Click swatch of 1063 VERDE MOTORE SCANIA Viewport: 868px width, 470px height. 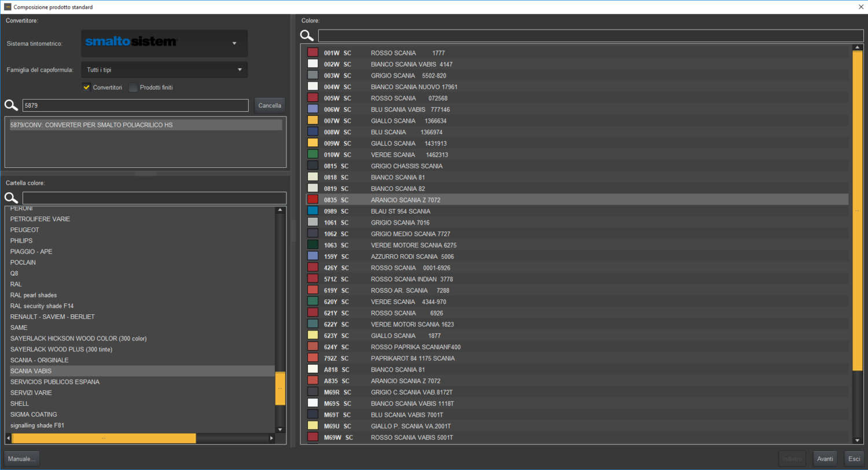pos(313,245)
